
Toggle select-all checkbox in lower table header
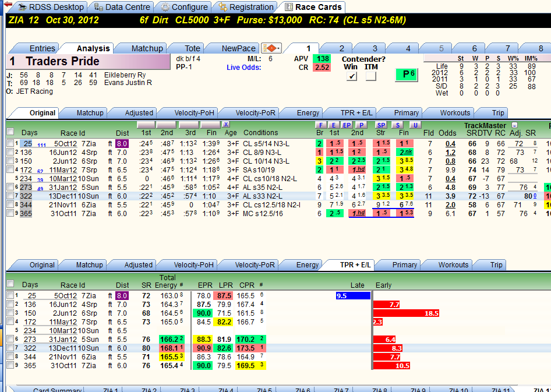click(x=10, y=284)
